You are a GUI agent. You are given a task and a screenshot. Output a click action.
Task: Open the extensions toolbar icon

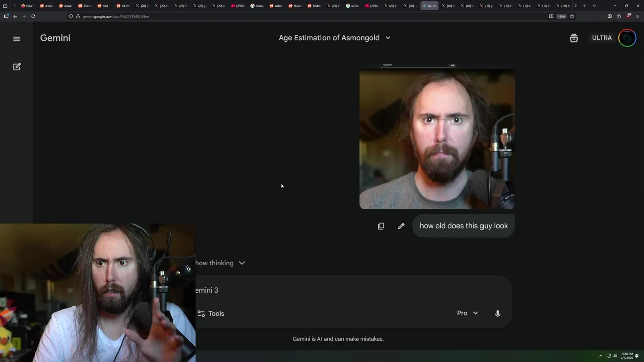619,16
